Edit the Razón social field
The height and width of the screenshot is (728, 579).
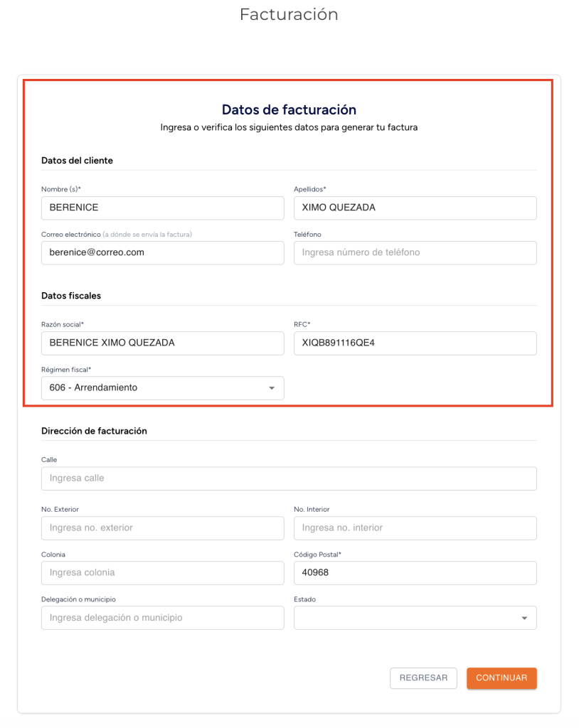(163, 343)
